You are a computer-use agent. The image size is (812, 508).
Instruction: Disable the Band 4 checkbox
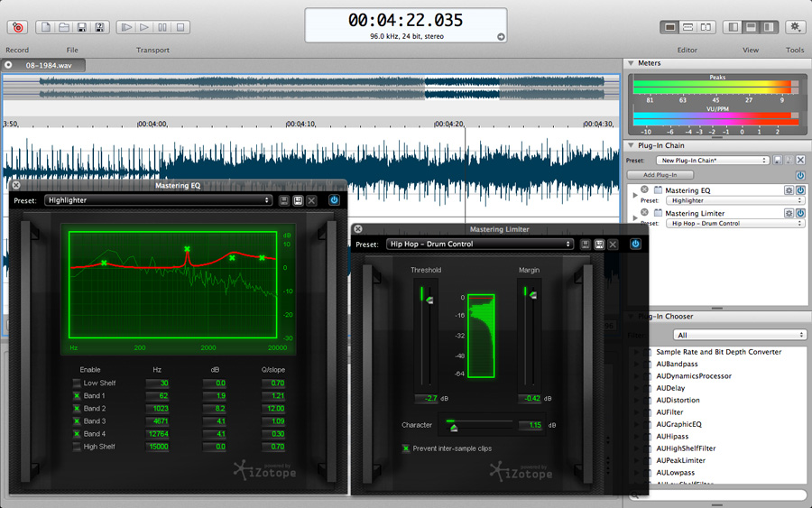point(77,434)
